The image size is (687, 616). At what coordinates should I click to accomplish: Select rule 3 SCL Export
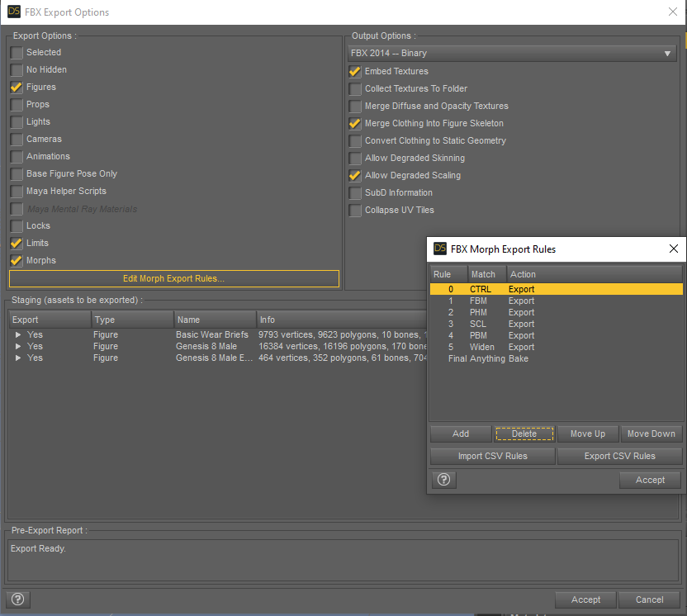tap(556, 324)
